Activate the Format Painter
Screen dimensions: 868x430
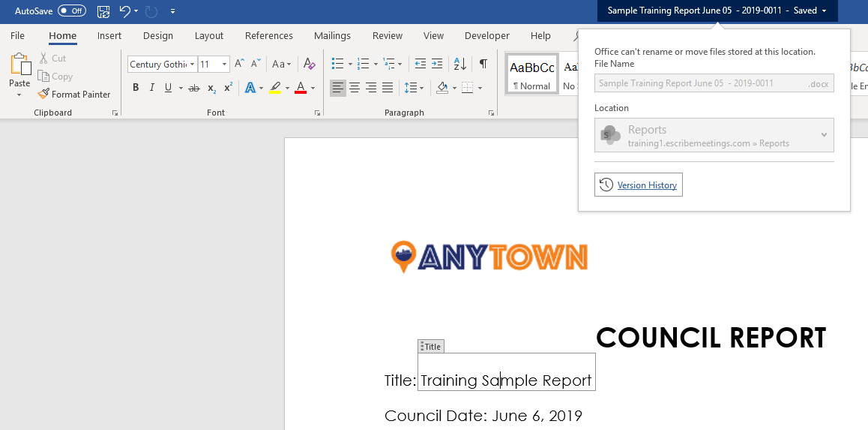tap(74, 95)
